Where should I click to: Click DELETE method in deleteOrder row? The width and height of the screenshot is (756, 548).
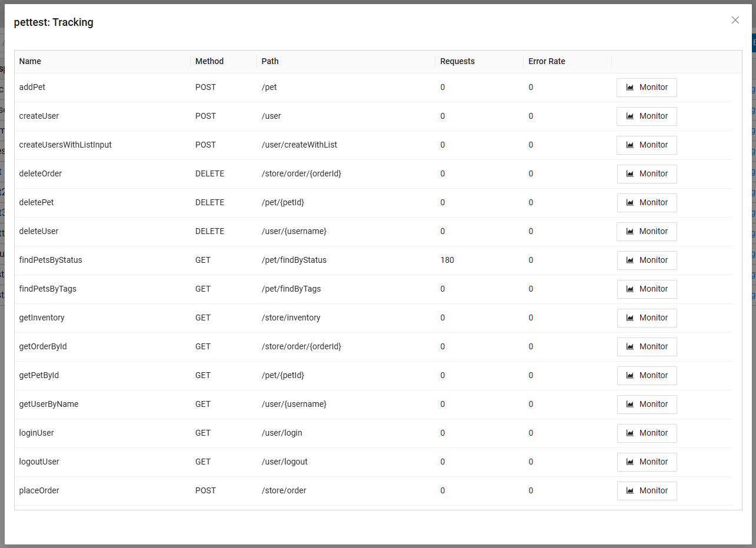coord(210,173)
